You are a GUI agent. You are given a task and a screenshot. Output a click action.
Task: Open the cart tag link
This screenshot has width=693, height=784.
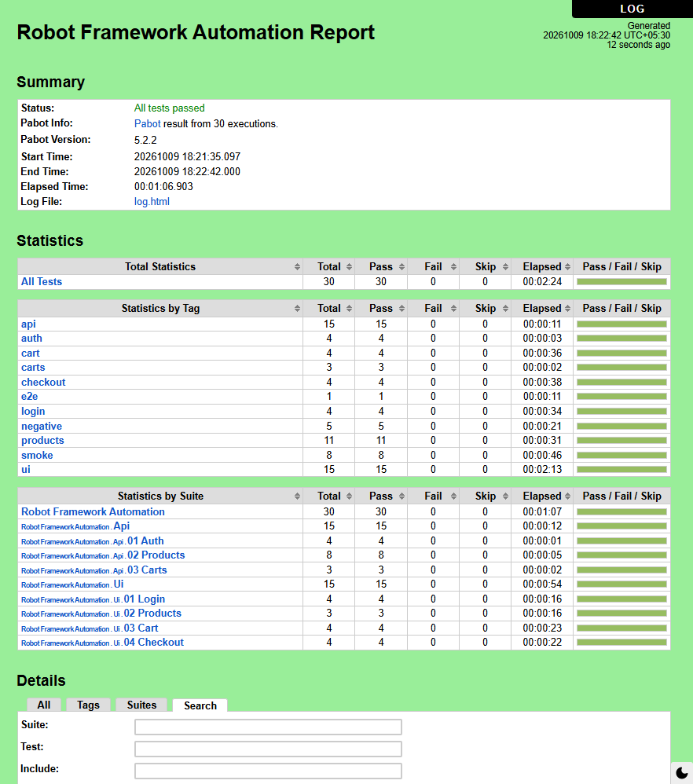tap(30, 353)
